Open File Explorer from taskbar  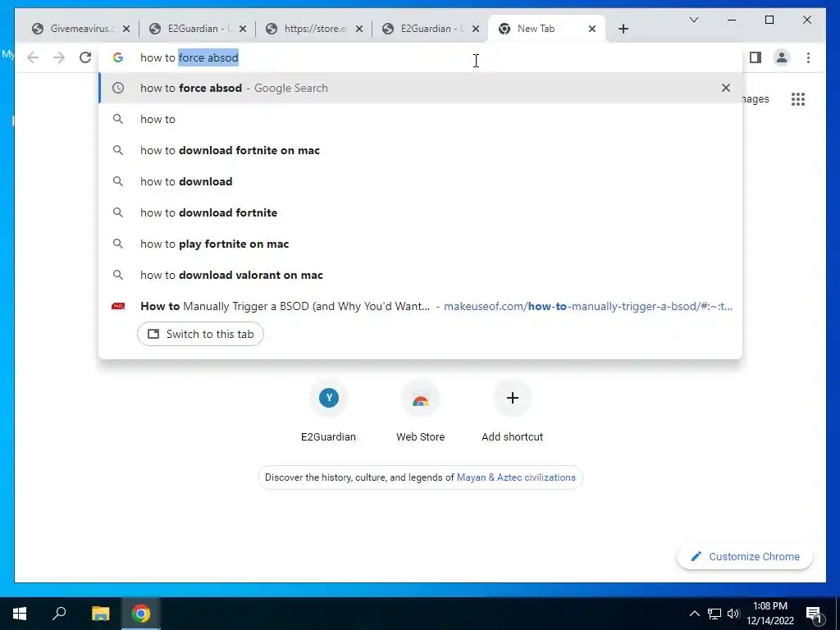click(x=100, y=614)
